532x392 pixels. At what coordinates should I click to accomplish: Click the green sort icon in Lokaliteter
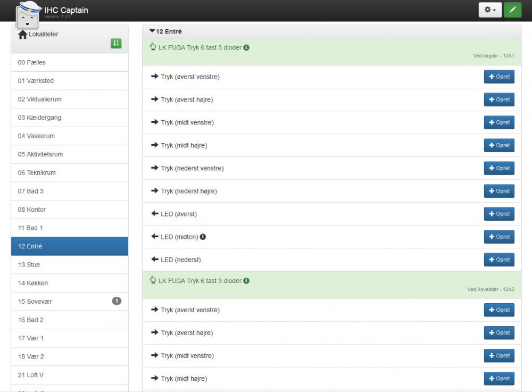pyautogui.click(x=116, y=44)
